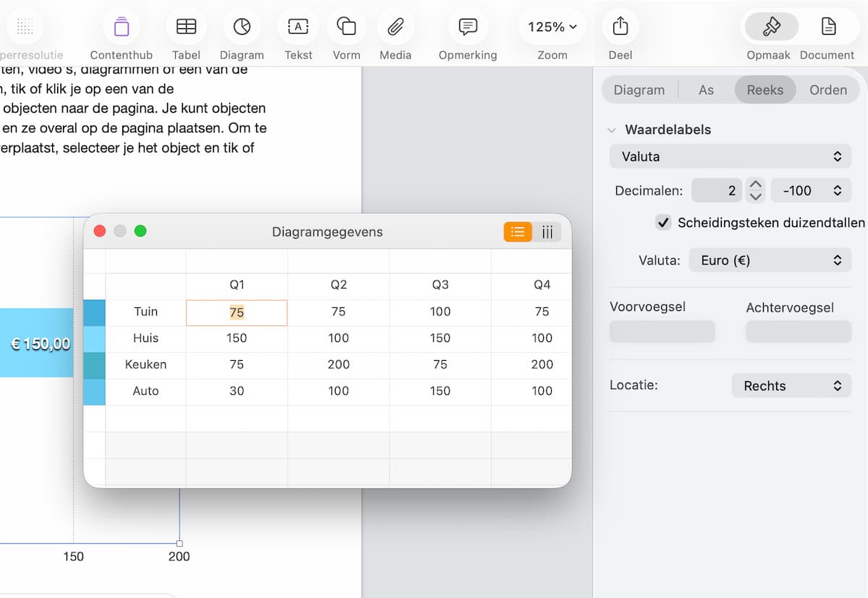Click the Diagram toolbar icon
This screenshot has width=868, height=598.
[242, 27]
